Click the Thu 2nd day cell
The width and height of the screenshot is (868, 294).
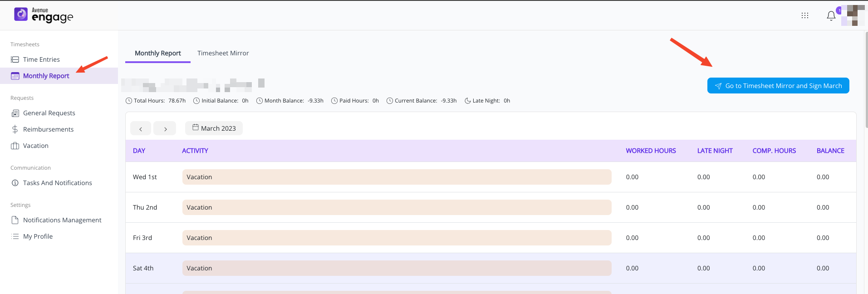(x=145, y=207)
